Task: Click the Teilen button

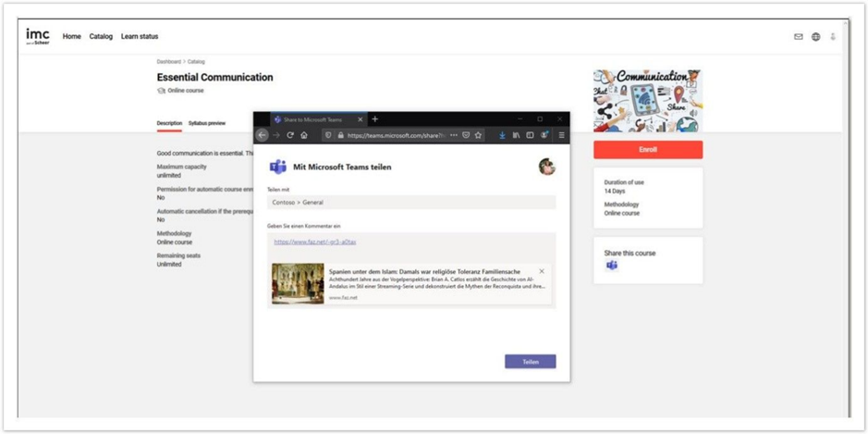Action: pos(530,362)
